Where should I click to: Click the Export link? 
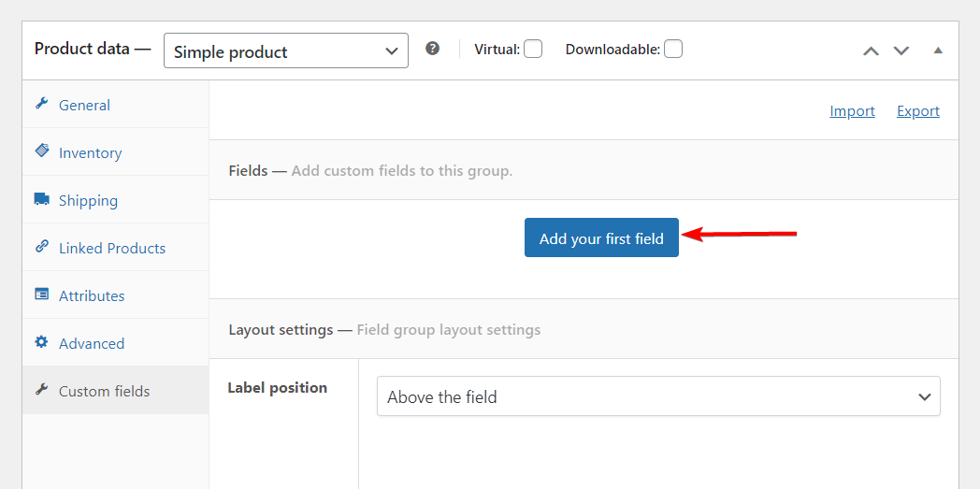(x=918, y=110)
